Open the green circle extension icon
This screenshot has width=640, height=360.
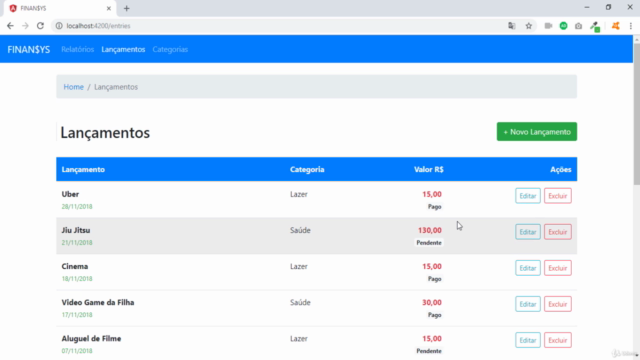pyautogui.click(x=563, y=26)
